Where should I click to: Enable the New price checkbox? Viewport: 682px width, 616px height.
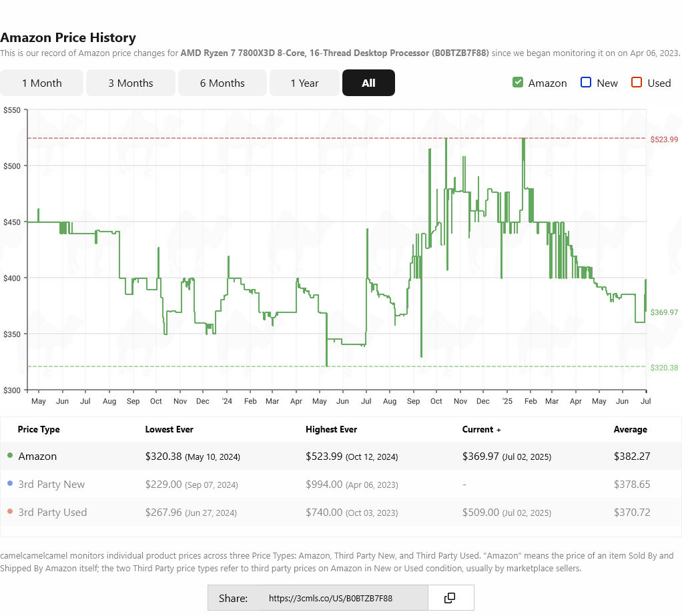pyautogui.click(x=586, y=82)
